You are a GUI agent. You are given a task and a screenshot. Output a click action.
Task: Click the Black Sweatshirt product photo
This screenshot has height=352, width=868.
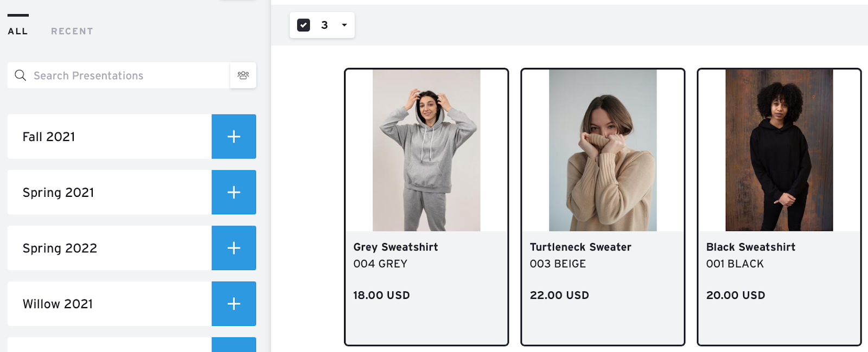click(x=779, y=150)
